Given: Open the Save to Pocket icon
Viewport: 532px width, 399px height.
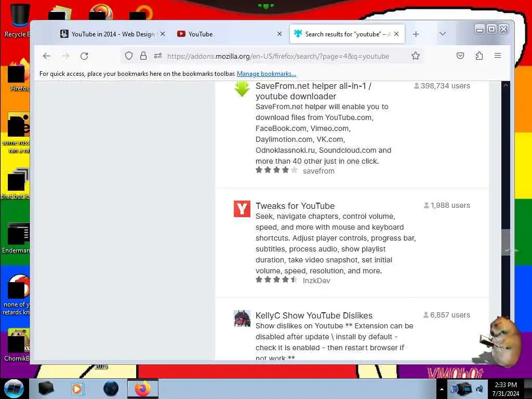Looking at the screenshot, I should coord(460,56).
